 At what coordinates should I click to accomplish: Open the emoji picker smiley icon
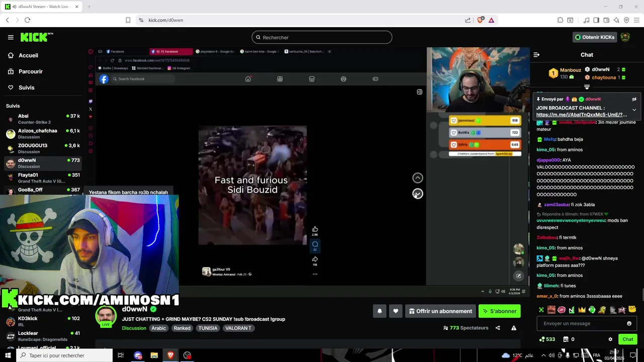coord(629,323)
